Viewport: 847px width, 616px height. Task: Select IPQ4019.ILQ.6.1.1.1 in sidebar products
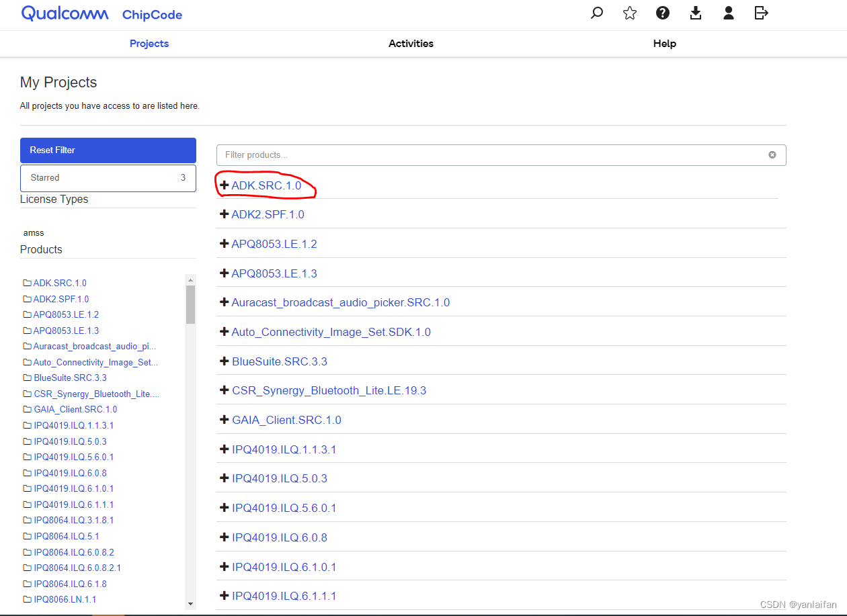74,504
